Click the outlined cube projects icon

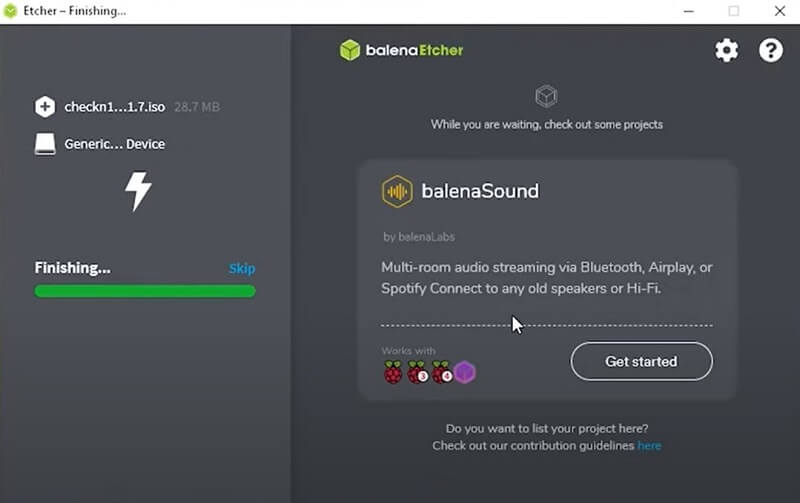[x=546, y=96]
